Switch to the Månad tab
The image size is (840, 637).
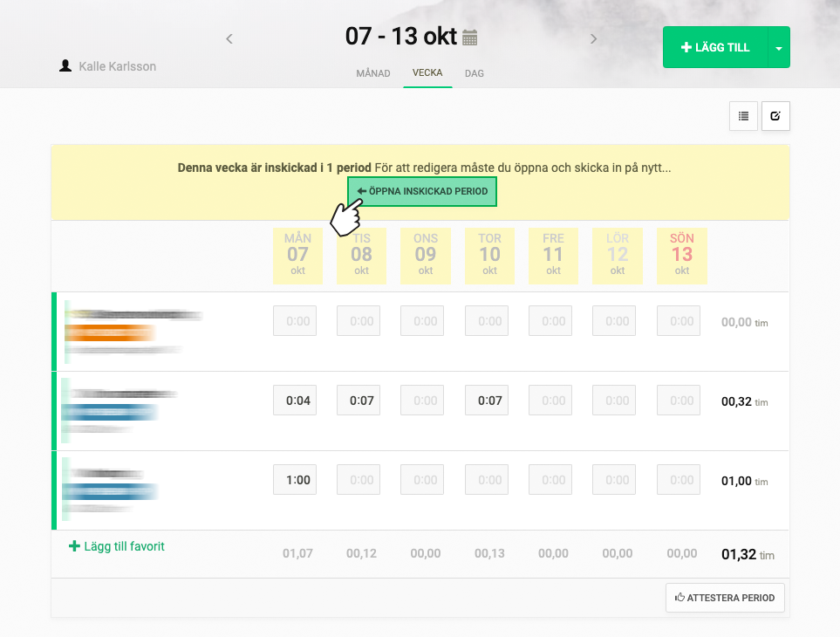[x=373, y=73]
